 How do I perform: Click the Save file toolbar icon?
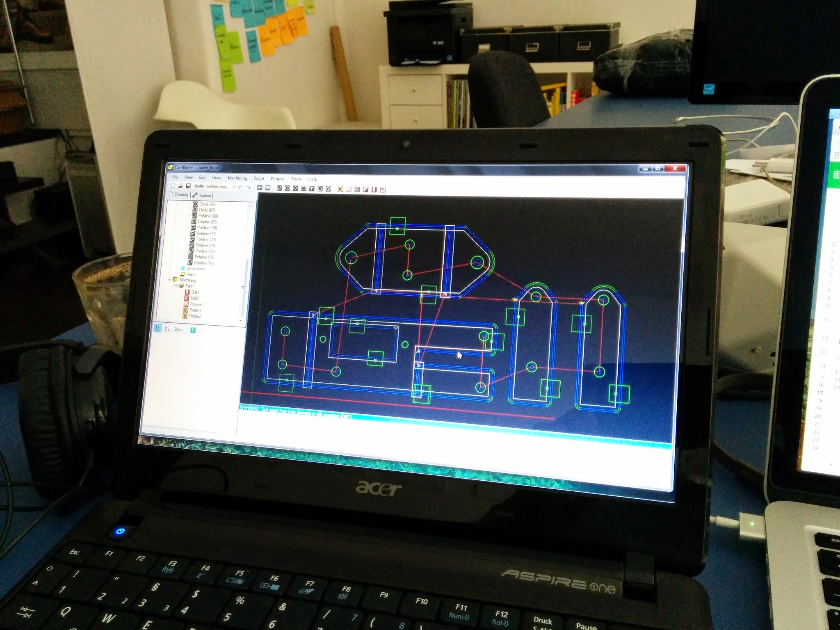coord(188,186)
